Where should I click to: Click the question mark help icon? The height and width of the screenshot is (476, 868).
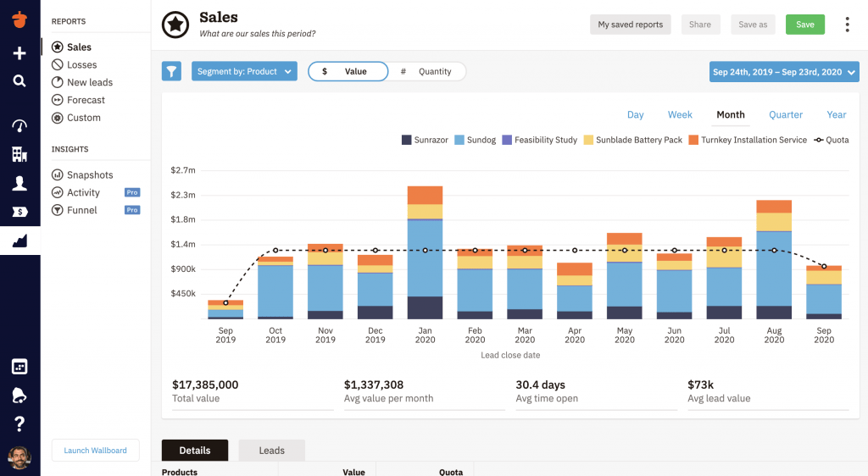click(19, 424)
